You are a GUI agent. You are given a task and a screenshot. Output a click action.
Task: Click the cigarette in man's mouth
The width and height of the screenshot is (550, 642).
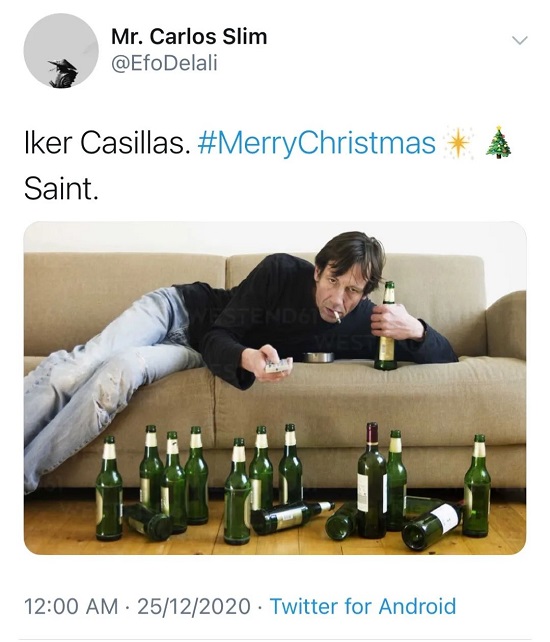point(337,318)
